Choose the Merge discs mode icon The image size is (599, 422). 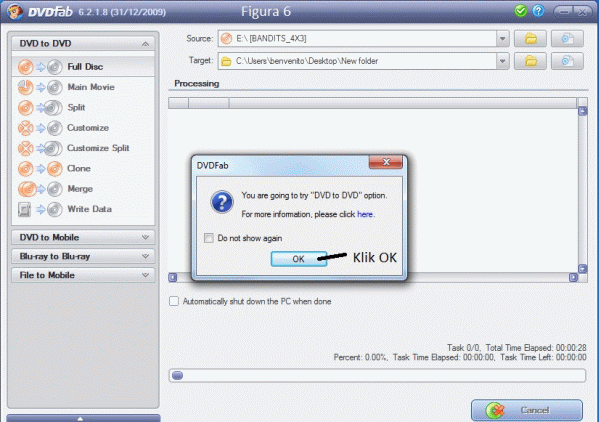point(40,189)
